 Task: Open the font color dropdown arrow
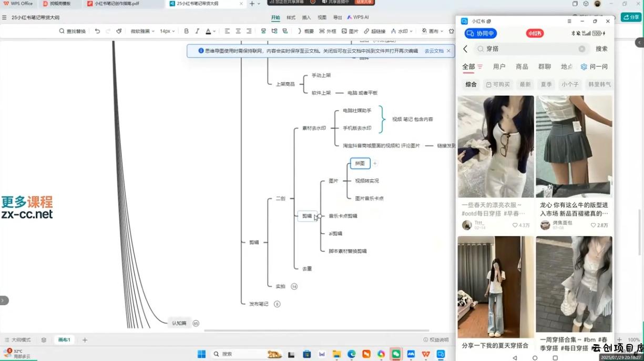[x=214, y=32]
